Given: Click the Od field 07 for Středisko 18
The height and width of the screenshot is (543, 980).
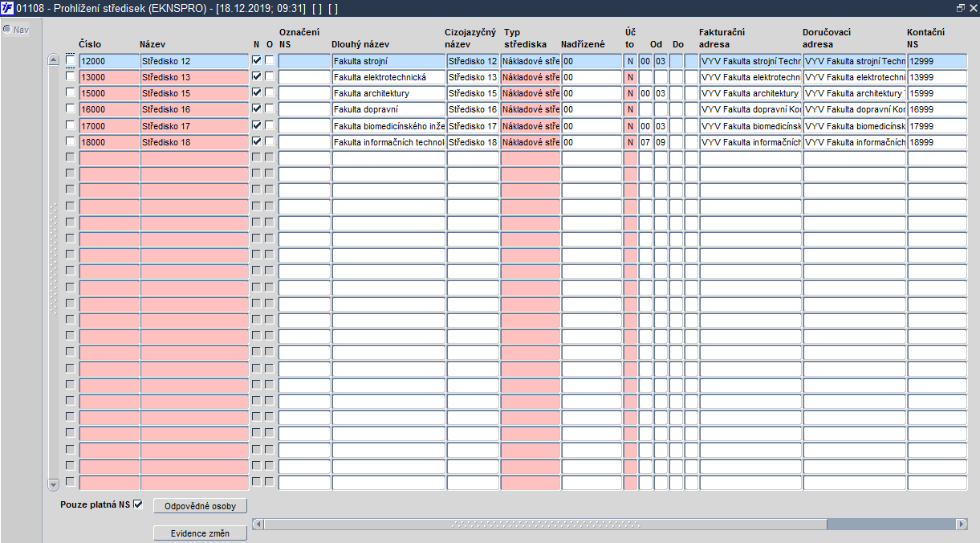Looking at the screenshot, I should coord(645,142).
